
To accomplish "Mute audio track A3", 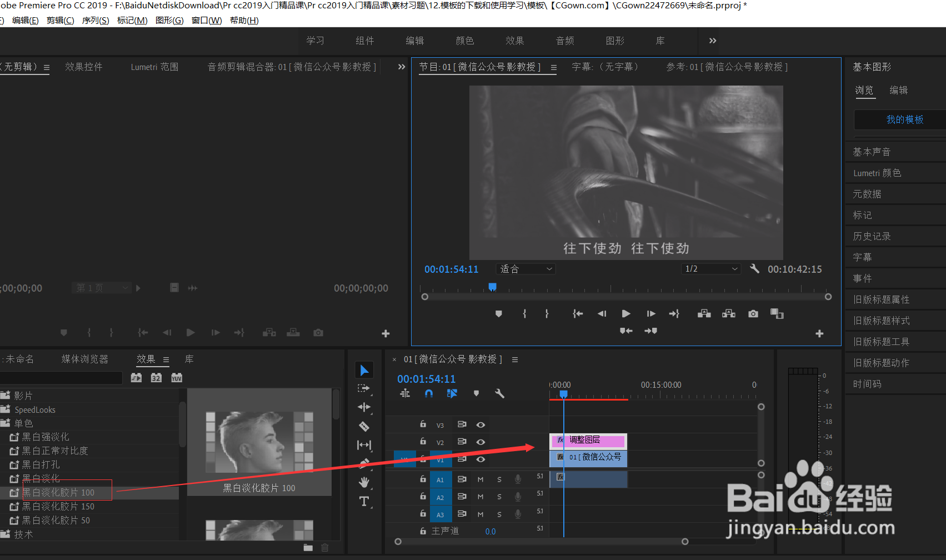I will (480, 514).
